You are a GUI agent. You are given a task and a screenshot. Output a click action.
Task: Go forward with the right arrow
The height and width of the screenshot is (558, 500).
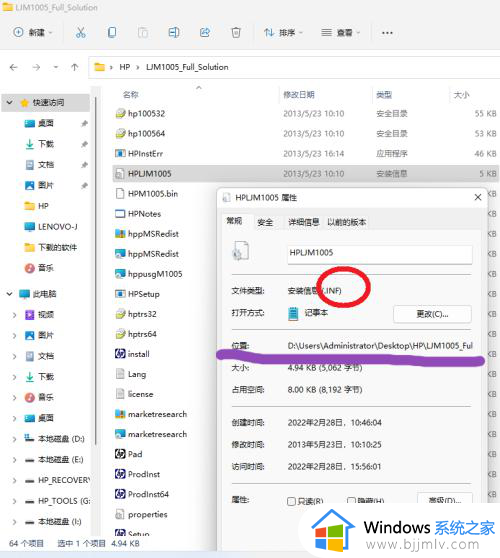point(36,67)
